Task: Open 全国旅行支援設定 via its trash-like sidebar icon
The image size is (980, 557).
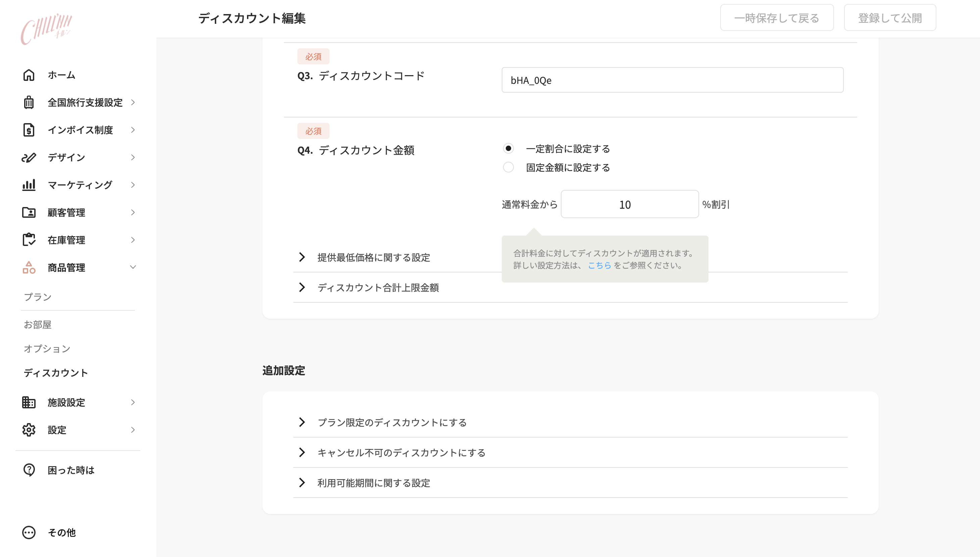Action: pyautogui.click(x=29, y=102)
